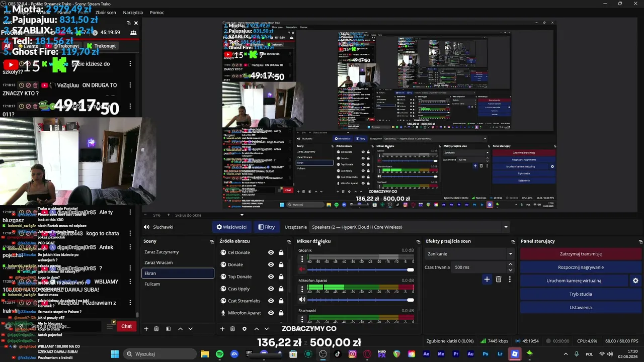Viewport: 644px width, 362px height.
Task: Open the Pomoc menu
Action: click(x=157, y=13)
